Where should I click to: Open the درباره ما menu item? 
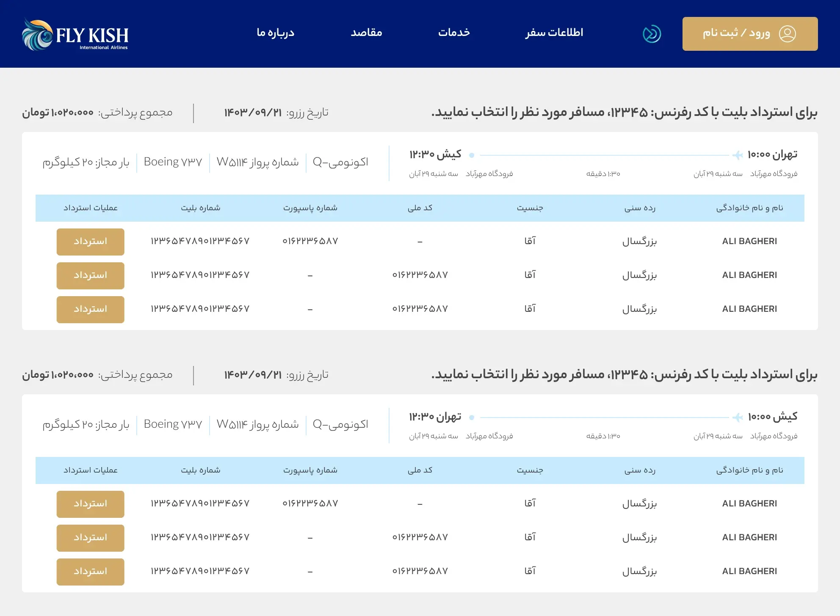(x=276, y=33)
